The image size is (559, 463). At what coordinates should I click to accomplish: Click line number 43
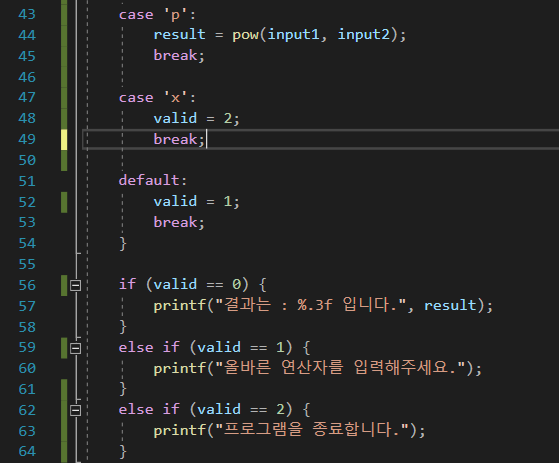pos(27,15)
